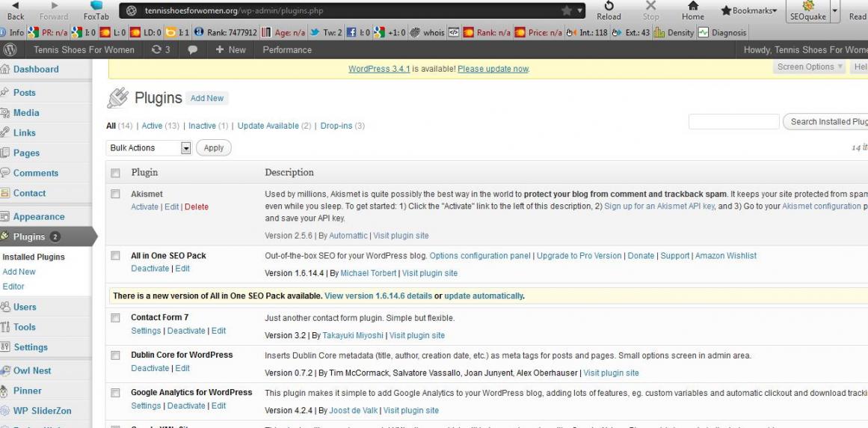This screenshot has width=868, height=428.
Task: Activate the Akismet plugin
Action: (x=144, y=207)
